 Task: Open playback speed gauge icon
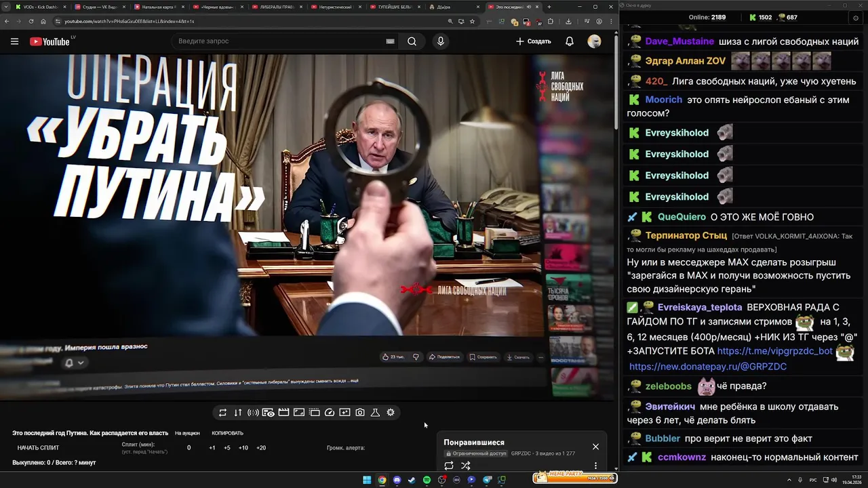pos(330,412)
